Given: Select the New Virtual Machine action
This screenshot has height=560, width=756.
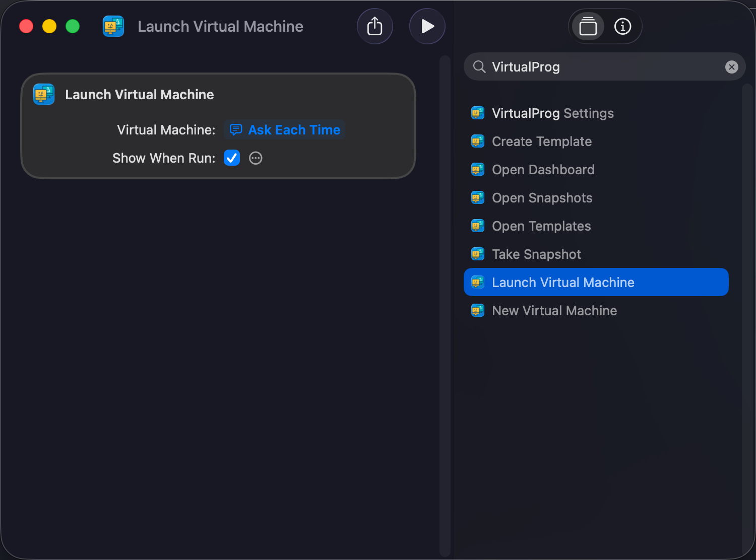Looking at the screenshot, I should [554, 311].
